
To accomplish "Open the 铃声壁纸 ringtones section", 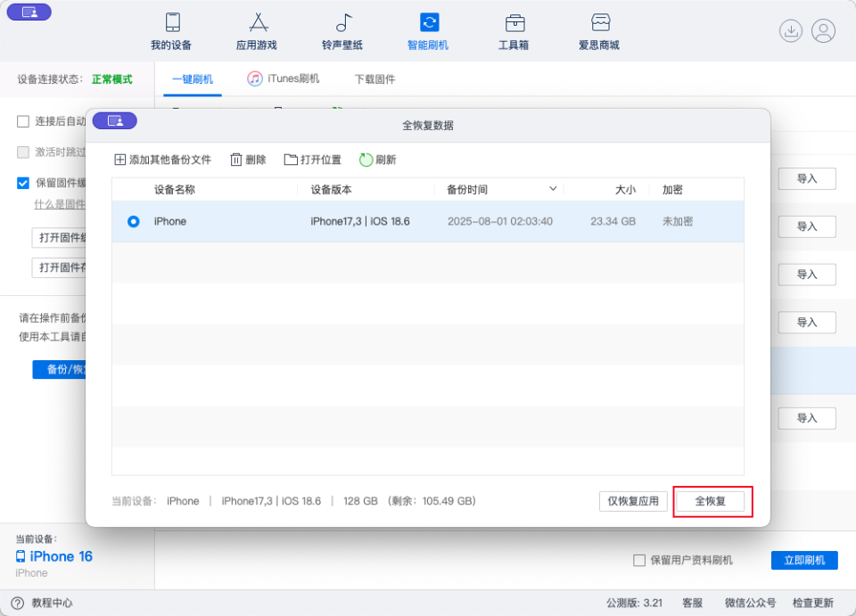I will (342, 31).
